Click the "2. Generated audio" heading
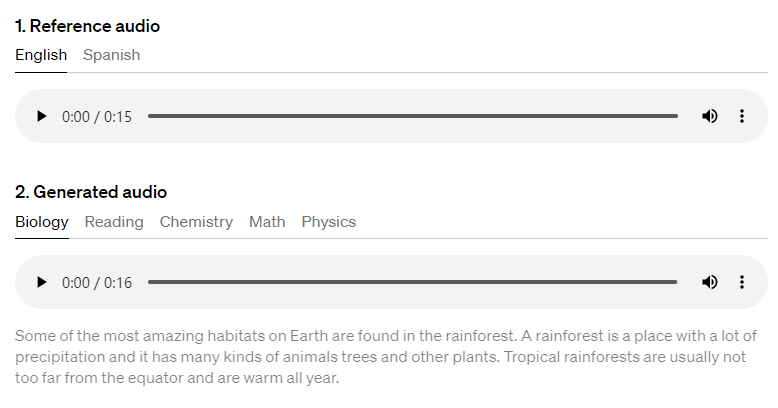Viewport: 778px width, 408px height. (91, 192)
